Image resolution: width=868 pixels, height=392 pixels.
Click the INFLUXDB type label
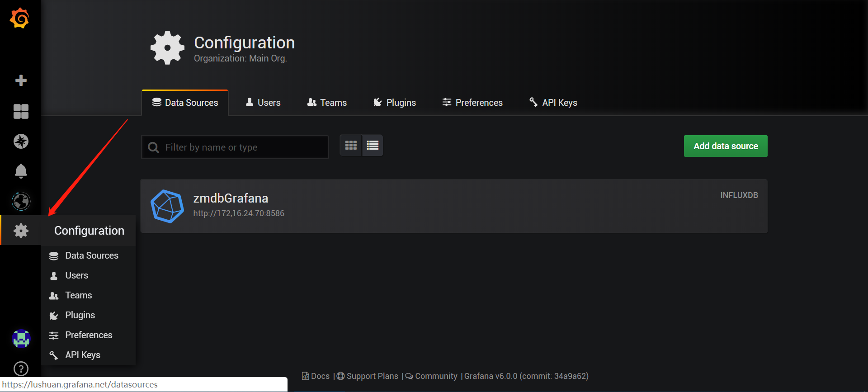739,195
